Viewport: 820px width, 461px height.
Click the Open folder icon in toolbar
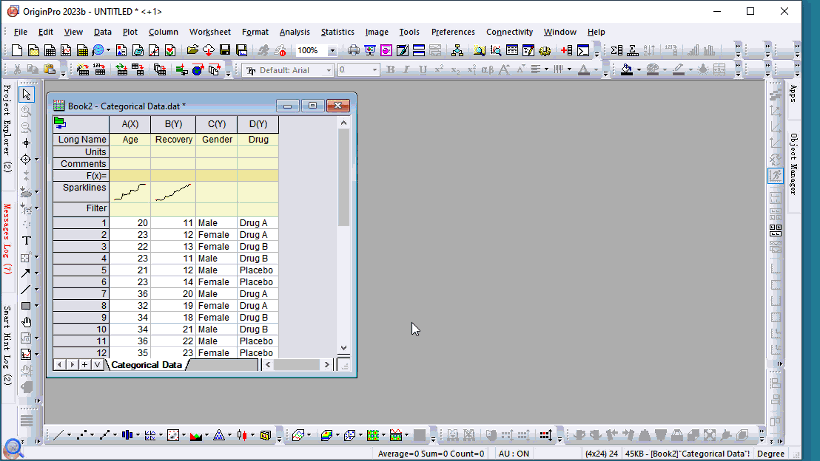point(192,50)
